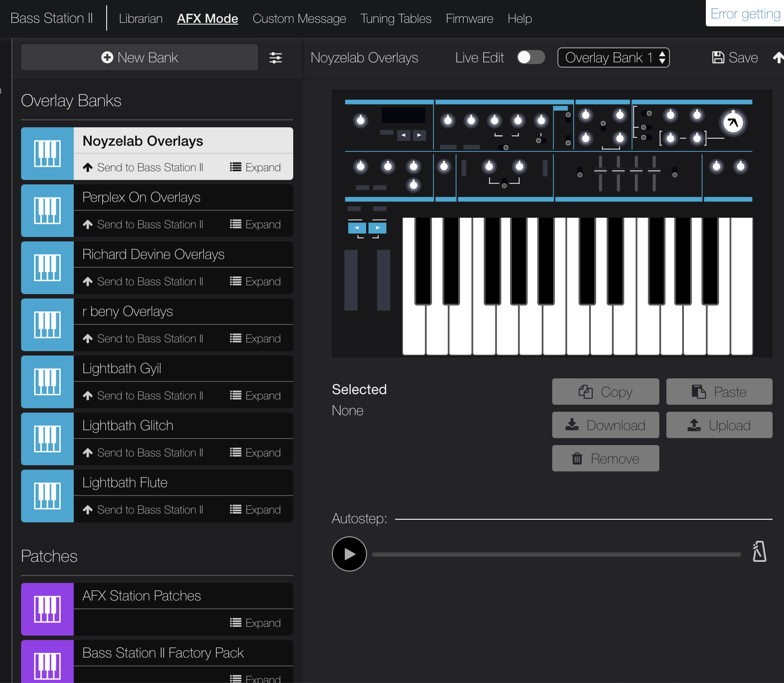Expand the Lightbath Flute bank
784x683 pixels.
255,510
